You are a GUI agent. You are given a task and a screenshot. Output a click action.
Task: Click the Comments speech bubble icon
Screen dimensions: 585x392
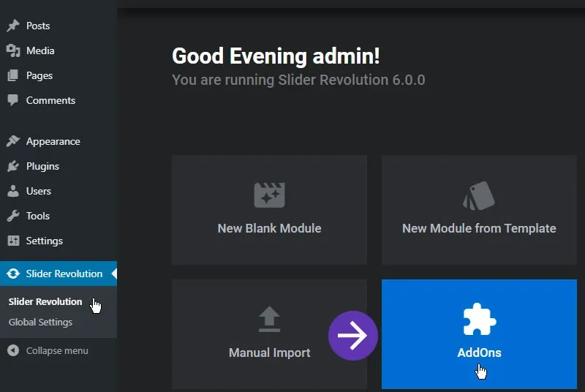tap(12, 100)
